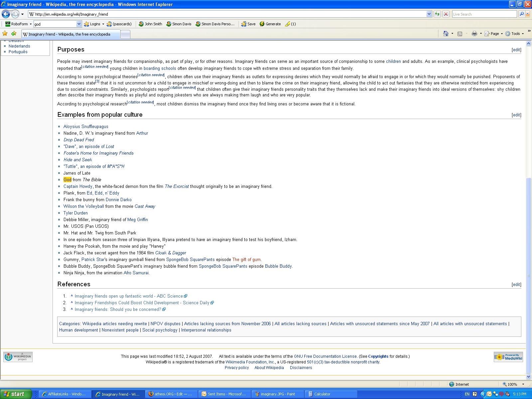The width and height of the screenshot is (532, 399).
Task: Click RoboForm Save button
Action: [x=248, y=24]
